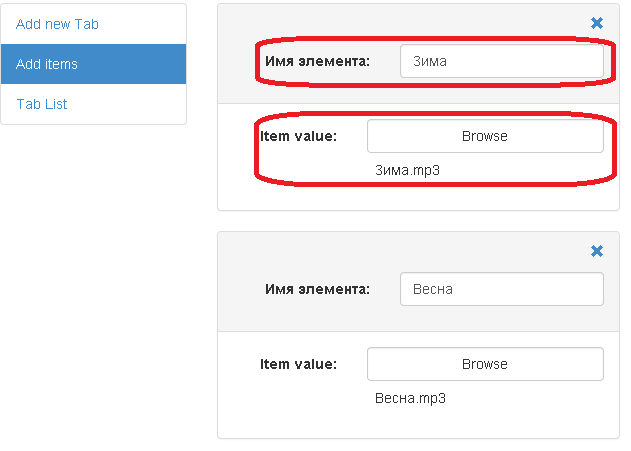Select the Весна.mp3 file name text
Image resolution: width=631 pixels, height=451 pixels.
tap(410, 398)
